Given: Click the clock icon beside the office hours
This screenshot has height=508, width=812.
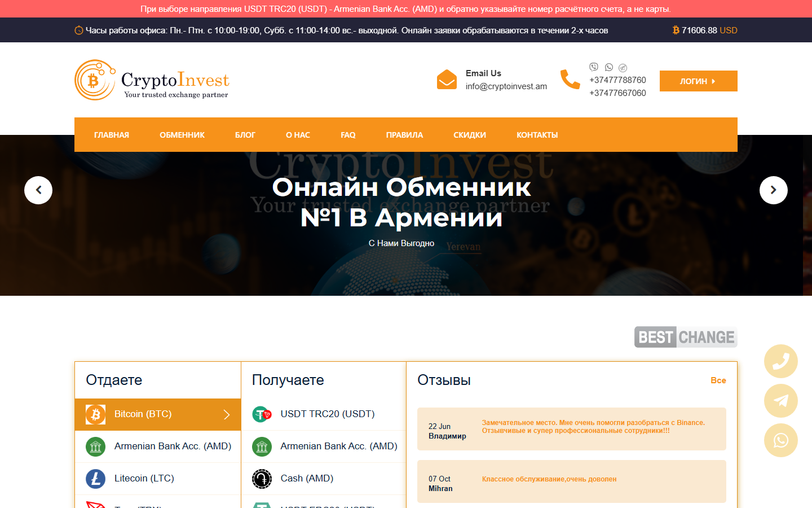Looking at the screenshot, I should (x=79, y=30).
